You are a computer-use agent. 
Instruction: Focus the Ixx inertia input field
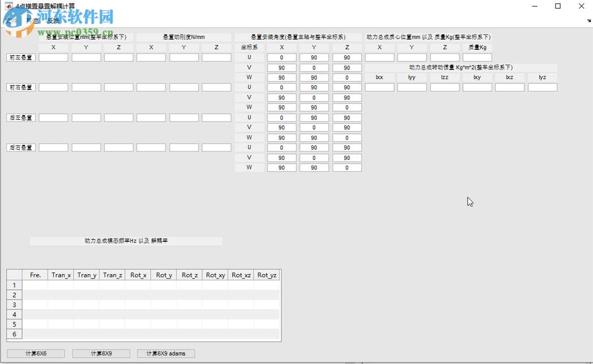[x=379, y=87]
